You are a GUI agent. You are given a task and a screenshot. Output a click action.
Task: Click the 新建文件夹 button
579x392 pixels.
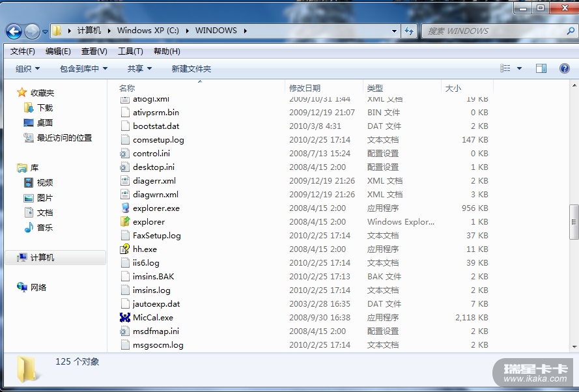pyautogui.click(x=191, y=68)
